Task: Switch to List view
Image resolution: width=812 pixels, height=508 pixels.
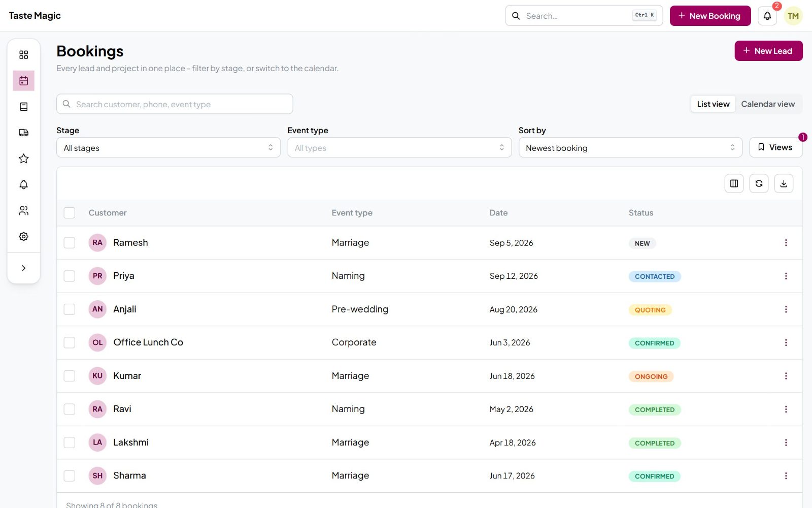Action: pos(713,104)
